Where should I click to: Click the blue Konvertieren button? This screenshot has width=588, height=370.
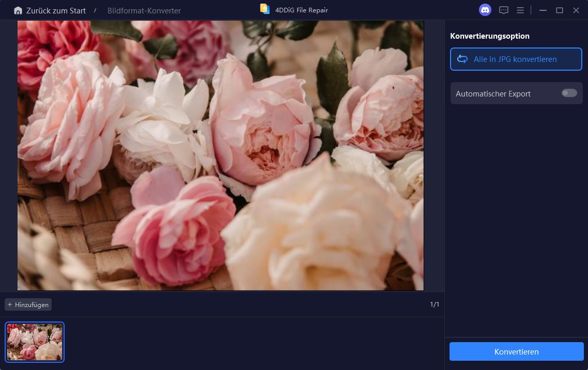(516, 351)
